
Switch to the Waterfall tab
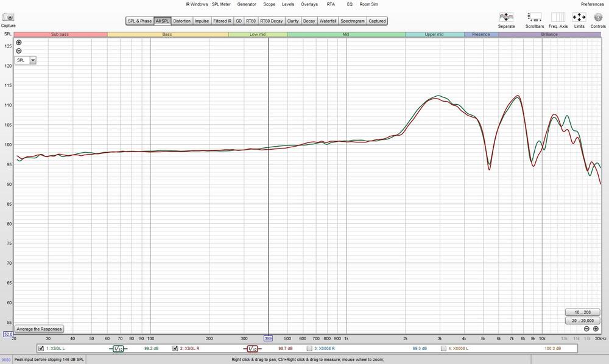[328, 21]
